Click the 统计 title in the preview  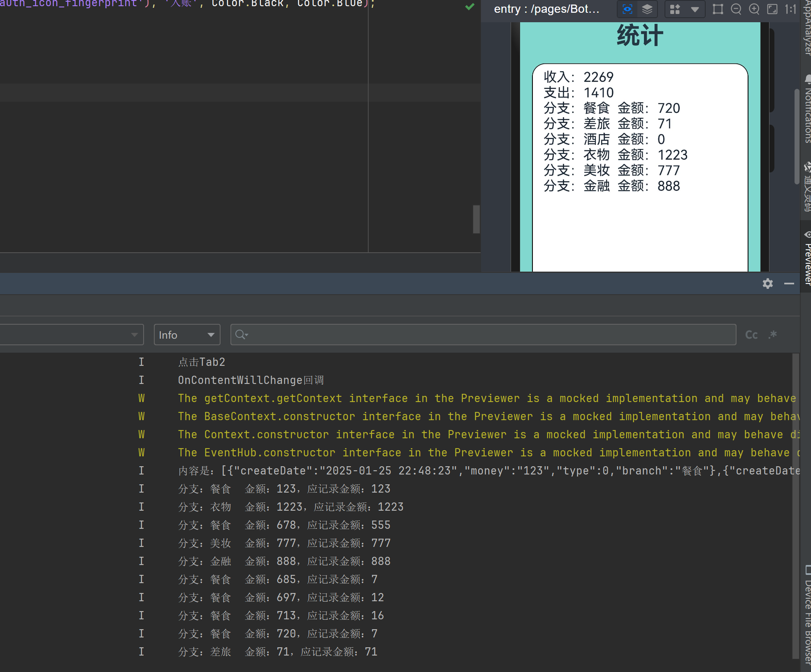pos(640,36)
